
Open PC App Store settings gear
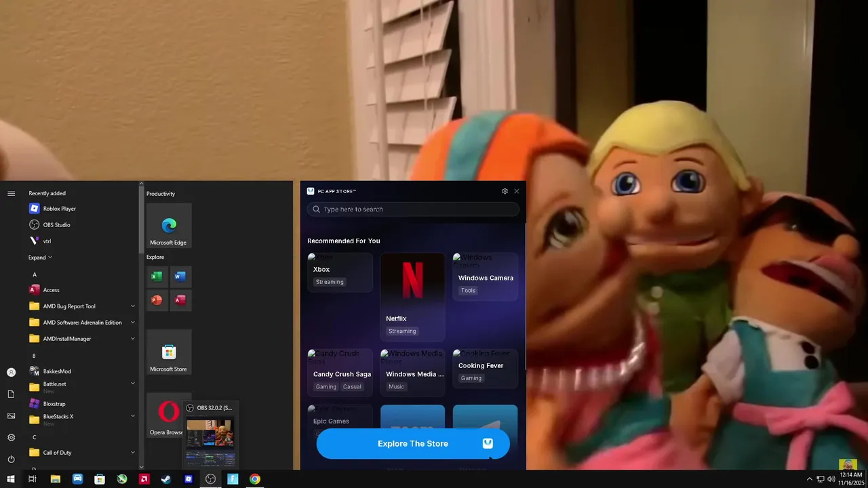point(505,191)
